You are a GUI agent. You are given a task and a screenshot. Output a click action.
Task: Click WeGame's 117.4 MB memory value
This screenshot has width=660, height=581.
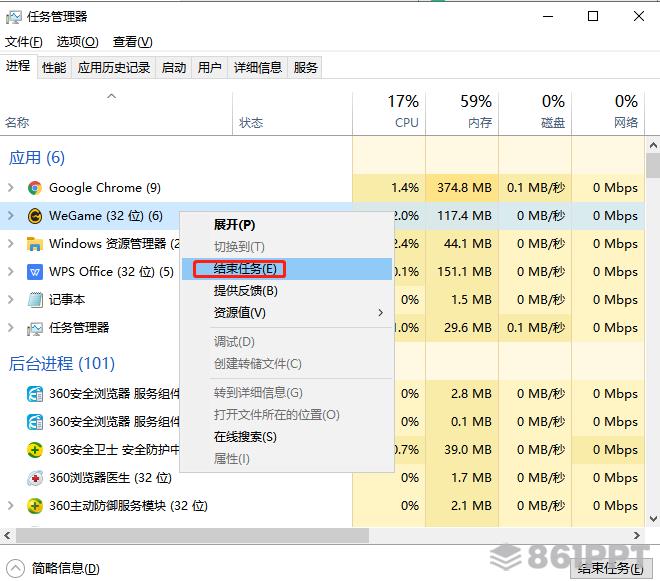(x=464, y=216)
